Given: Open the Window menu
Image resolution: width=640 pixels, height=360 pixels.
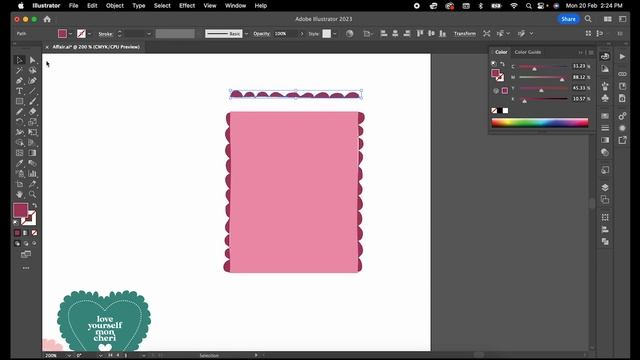Looking at the screenshot, I should 236,6.
